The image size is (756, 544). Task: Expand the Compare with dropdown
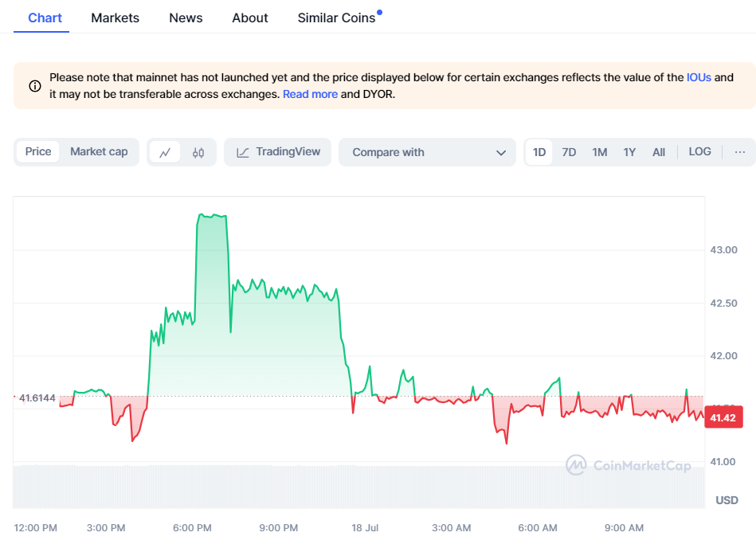(428, 152)
